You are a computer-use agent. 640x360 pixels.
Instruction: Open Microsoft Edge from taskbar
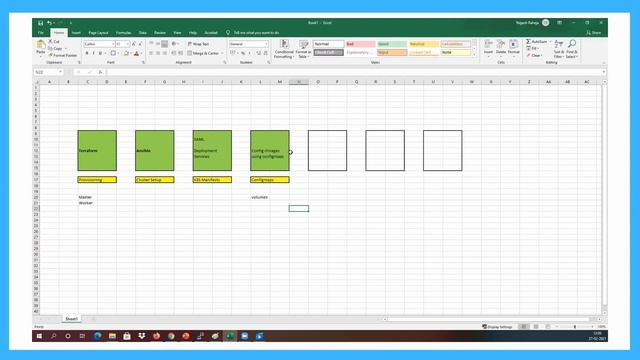click(x=98, y=336)
